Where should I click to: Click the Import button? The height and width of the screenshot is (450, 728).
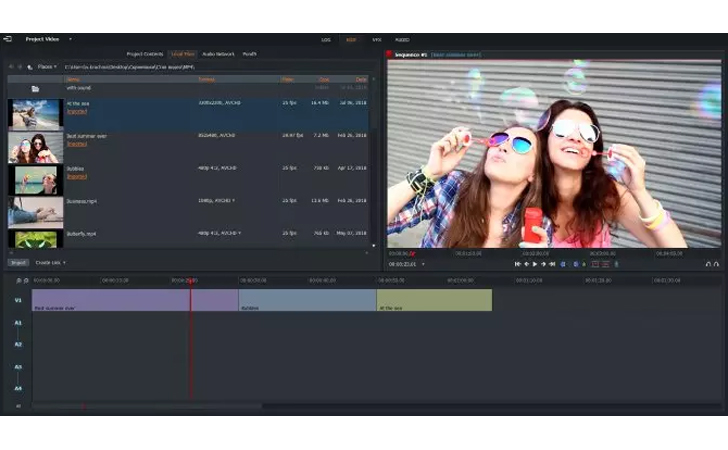pos(18,263)
